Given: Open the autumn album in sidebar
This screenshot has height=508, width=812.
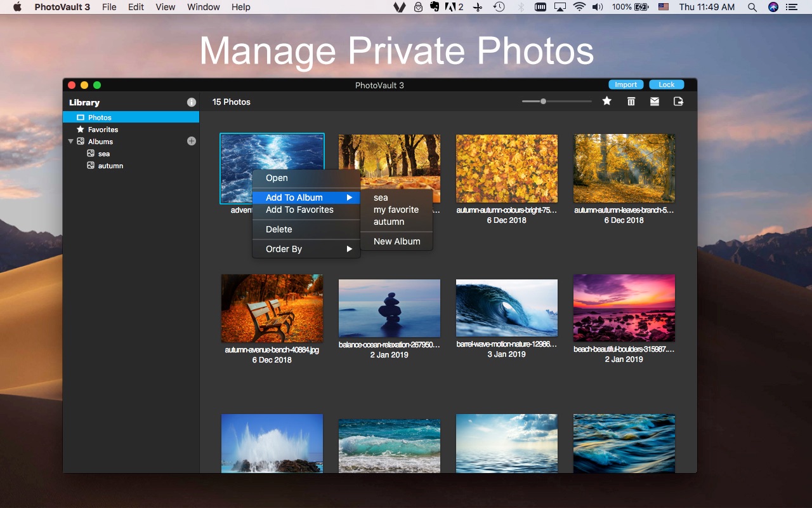Looking at the screenshot, I should (x=110, y=166).
